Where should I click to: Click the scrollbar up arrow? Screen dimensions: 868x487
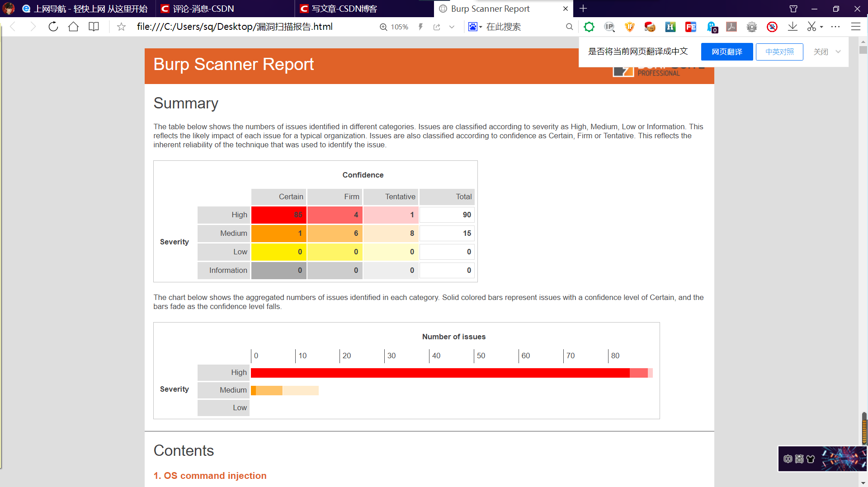(x=863, y=42)
